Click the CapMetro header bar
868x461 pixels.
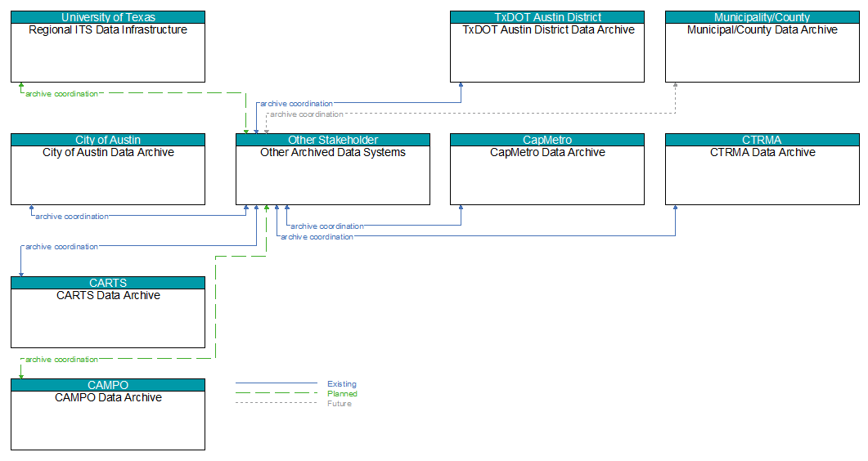coord(547,140)
